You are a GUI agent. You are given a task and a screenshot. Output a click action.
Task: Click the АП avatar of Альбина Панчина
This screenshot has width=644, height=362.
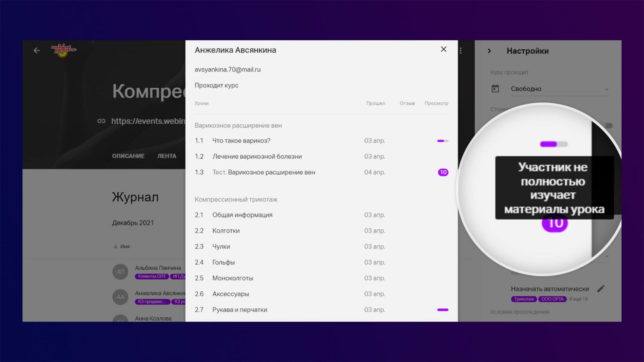click(x=120, y=272)
